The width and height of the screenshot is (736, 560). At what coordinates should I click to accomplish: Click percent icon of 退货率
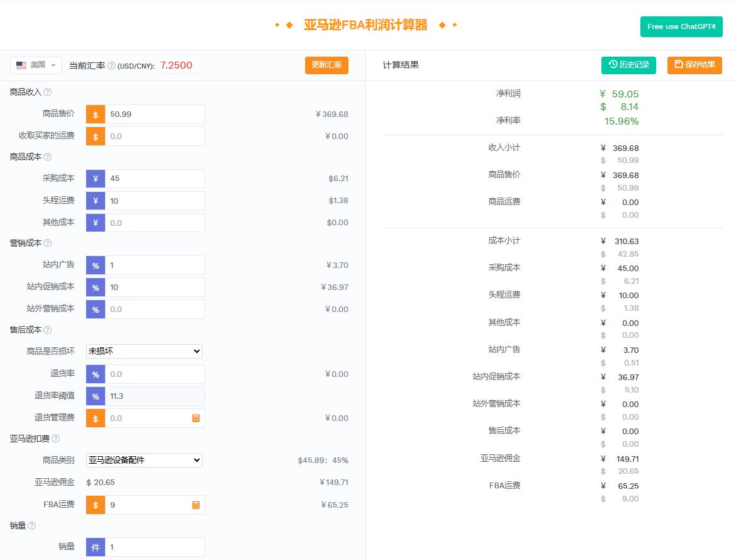(95, 374)
